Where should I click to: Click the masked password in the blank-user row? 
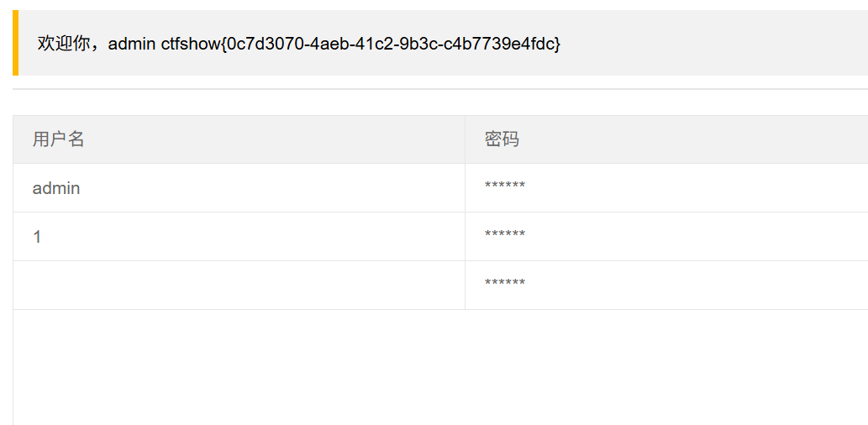tap(505, 284)
